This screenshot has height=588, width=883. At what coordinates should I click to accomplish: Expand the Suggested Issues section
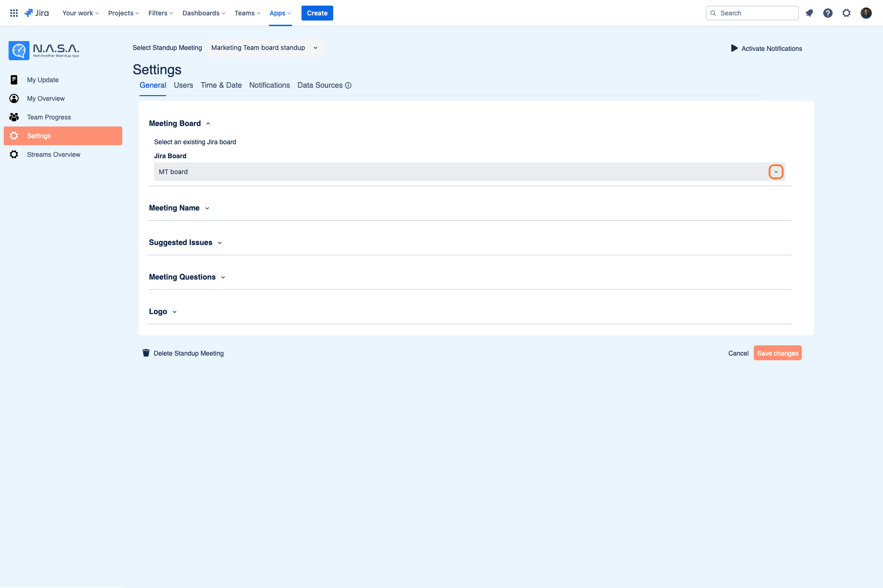tap(185, 243)
